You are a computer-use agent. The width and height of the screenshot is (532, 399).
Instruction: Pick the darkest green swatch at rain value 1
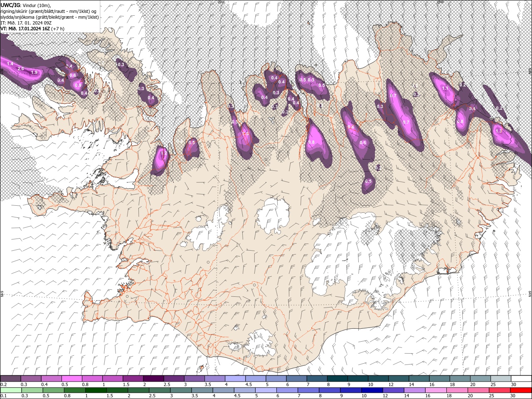[x=96, y=390]
